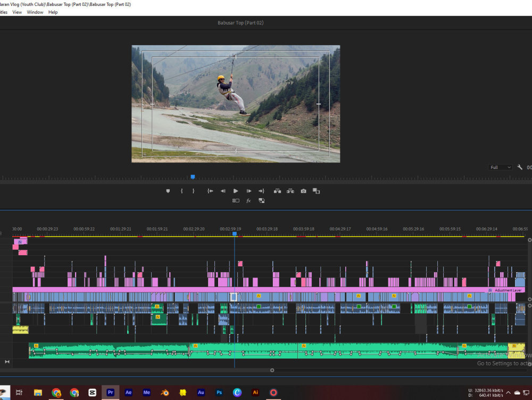Screen dimensions: 532x400
Task: Click timeline ruler at 00:05:59:15
Action: (x=450, y=229)
